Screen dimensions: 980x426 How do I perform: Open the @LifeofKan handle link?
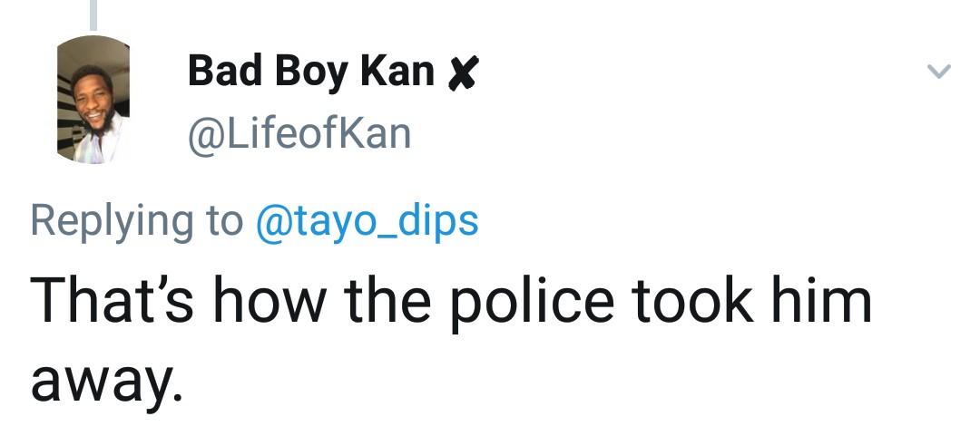tap(299, 134)
